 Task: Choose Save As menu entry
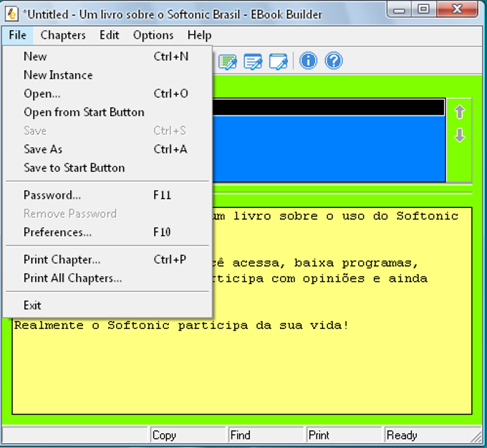[107, 149]
